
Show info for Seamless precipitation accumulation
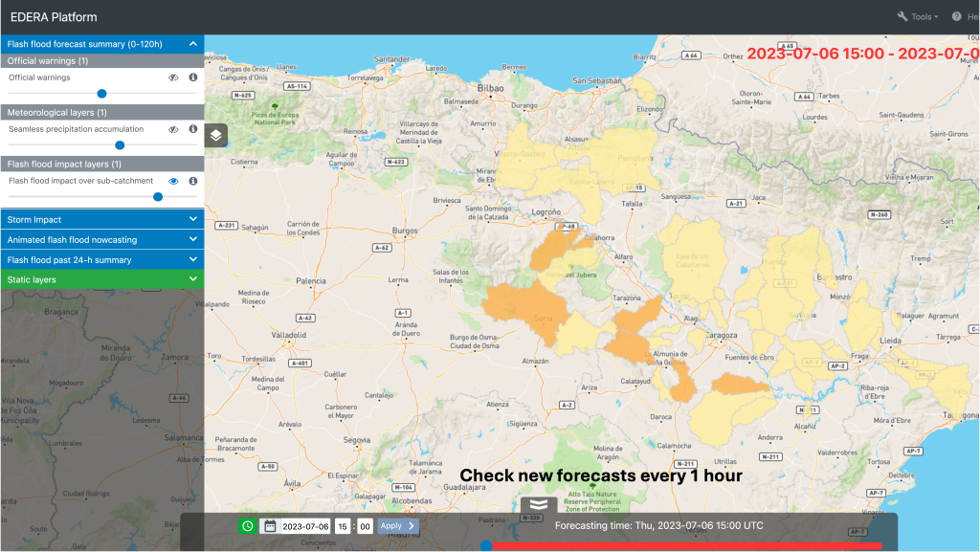192,129
